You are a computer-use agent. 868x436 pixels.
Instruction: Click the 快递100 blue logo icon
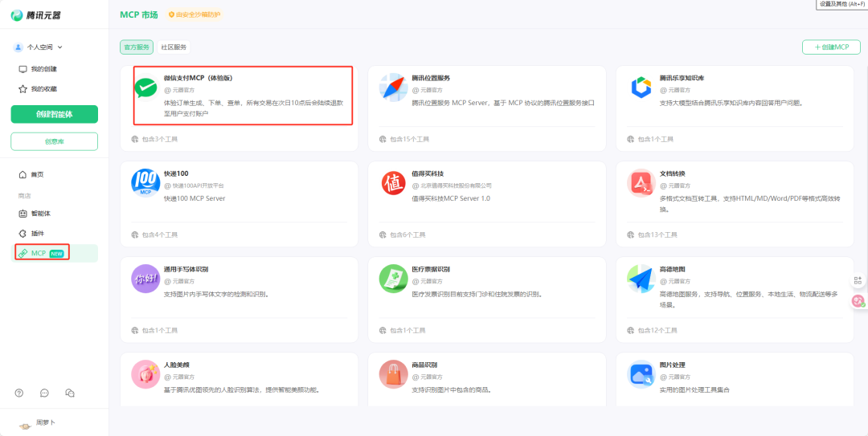145,183
